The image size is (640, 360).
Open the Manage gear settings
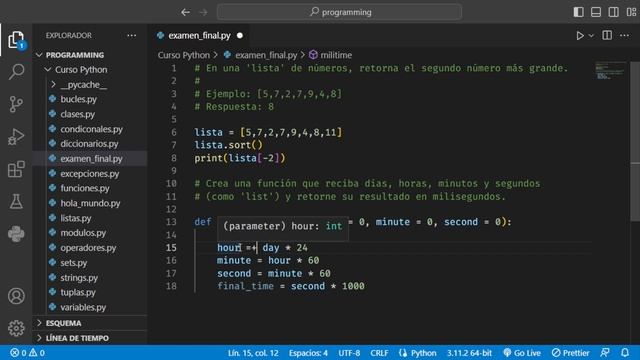coord(16,328)
